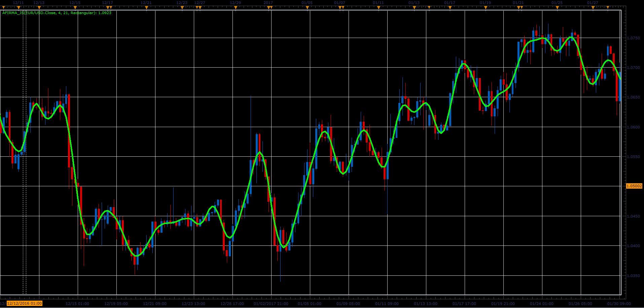Image resolution: width=644 pixels, height=308 pixels.
Task: Select the day marker below 01/11
Action: (379, 7)
